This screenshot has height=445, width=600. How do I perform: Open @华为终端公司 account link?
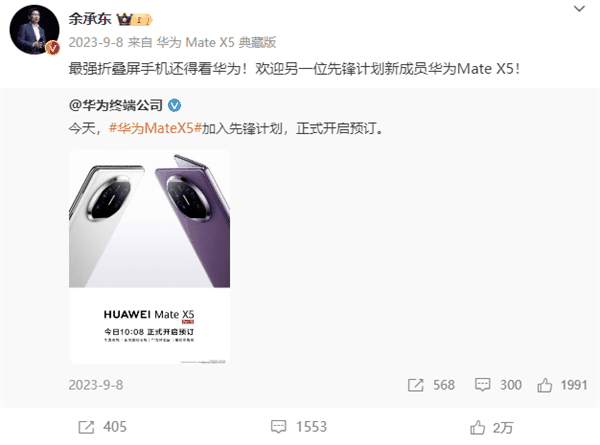(x=116, y=105)
